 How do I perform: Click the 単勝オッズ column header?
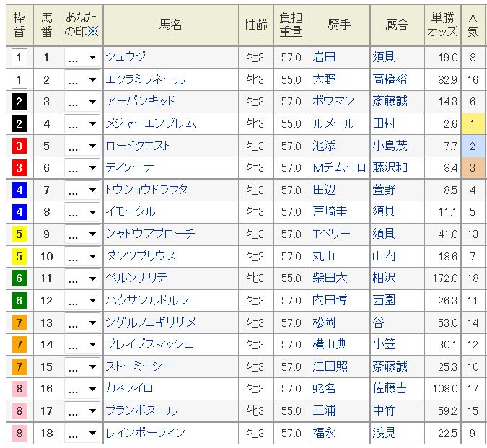pos(442,25)
